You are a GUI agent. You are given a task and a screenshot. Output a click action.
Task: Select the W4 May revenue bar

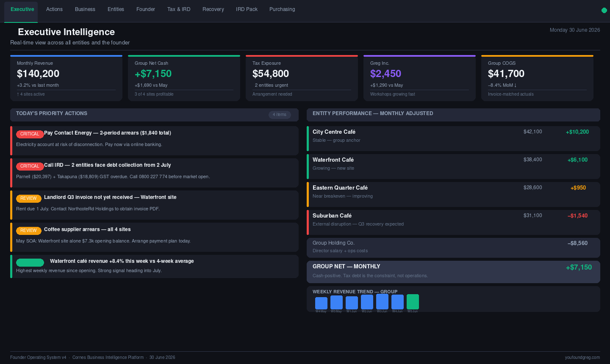point(321,303)
